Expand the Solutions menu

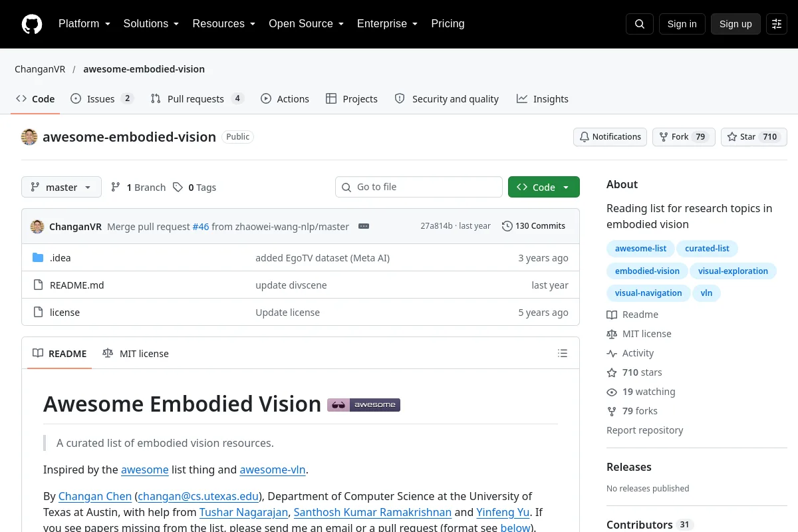151,24
